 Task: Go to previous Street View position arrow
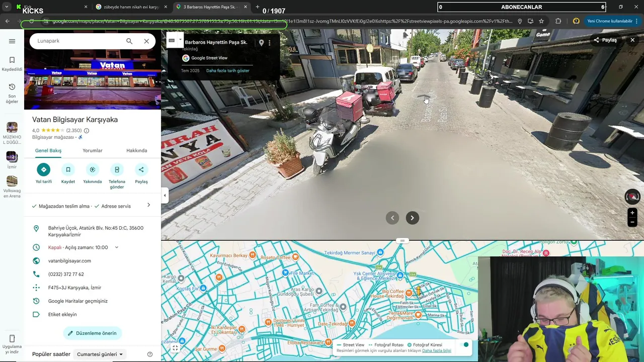[392, 218]
